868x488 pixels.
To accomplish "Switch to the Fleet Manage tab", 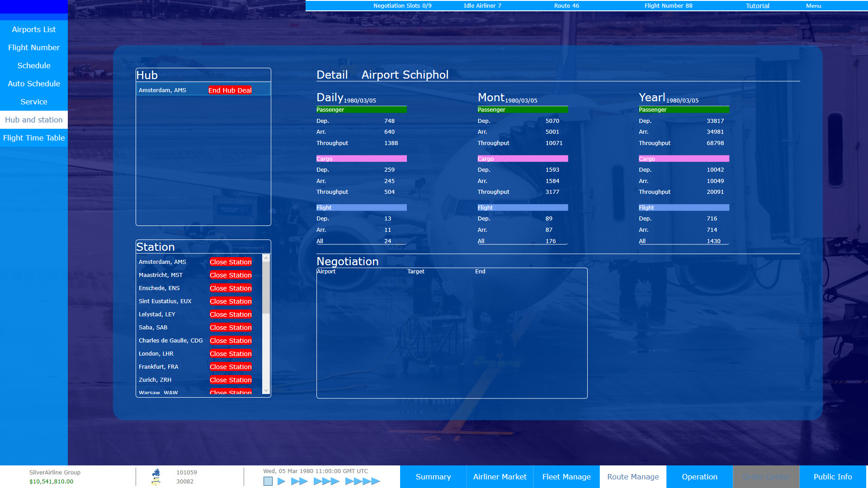I will point(566,477).
